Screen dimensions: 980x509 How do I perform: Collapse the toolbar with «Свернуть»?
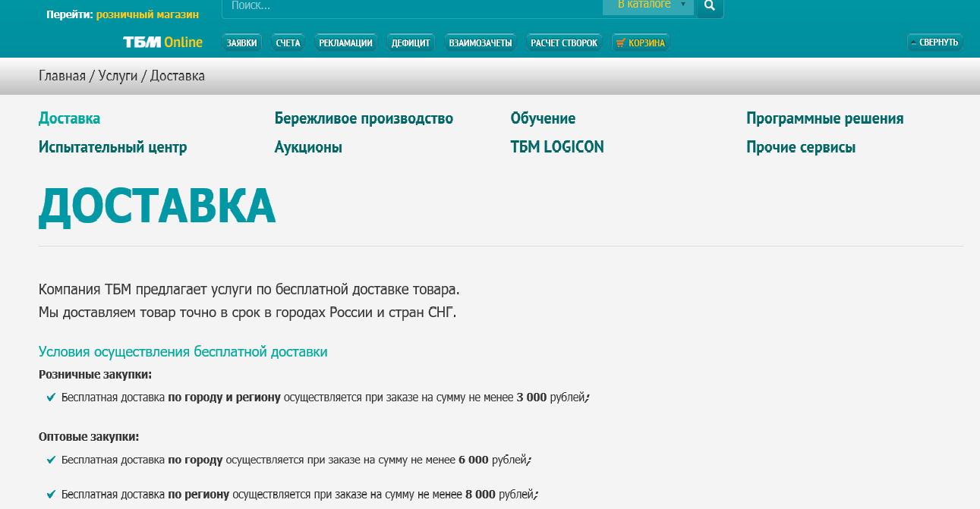click(934, 42)
